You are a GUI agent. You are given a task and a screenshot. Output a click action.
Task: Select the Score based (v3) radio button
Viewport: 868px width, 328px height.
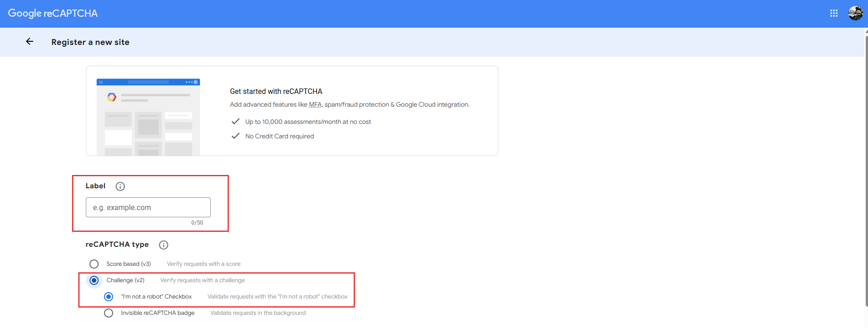pyautogui.click(x=94, y=264)
